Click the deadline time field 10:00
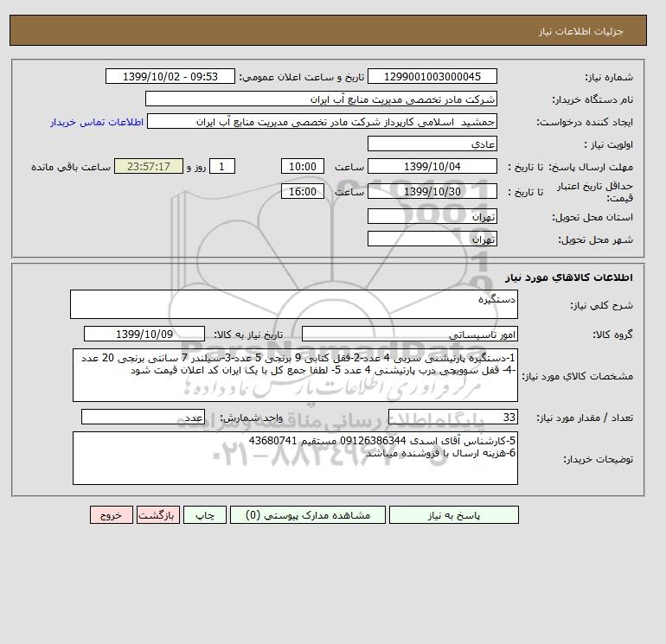This screenshot has width=666, height=644. [303, 167]
